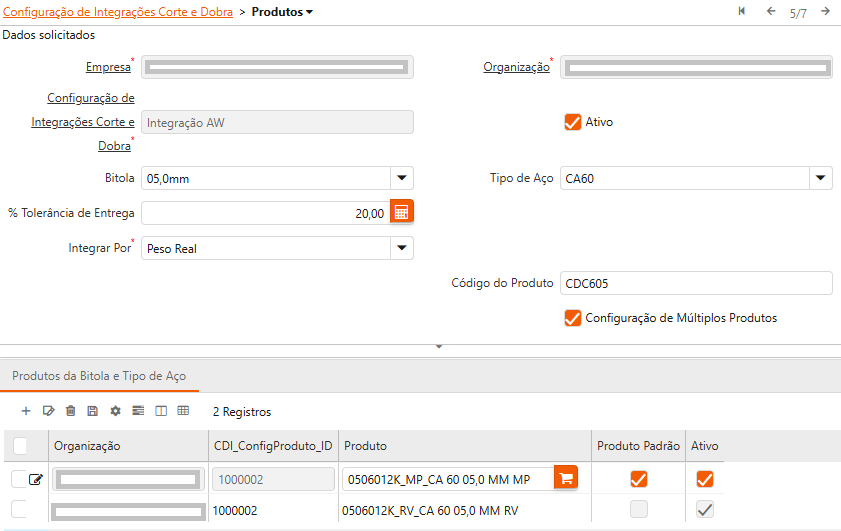841x531 pixels.
Task: Select the Produtos da Bitola e Tipo de Aço tab
Action: pyautogui.click(x=99, y=376)
